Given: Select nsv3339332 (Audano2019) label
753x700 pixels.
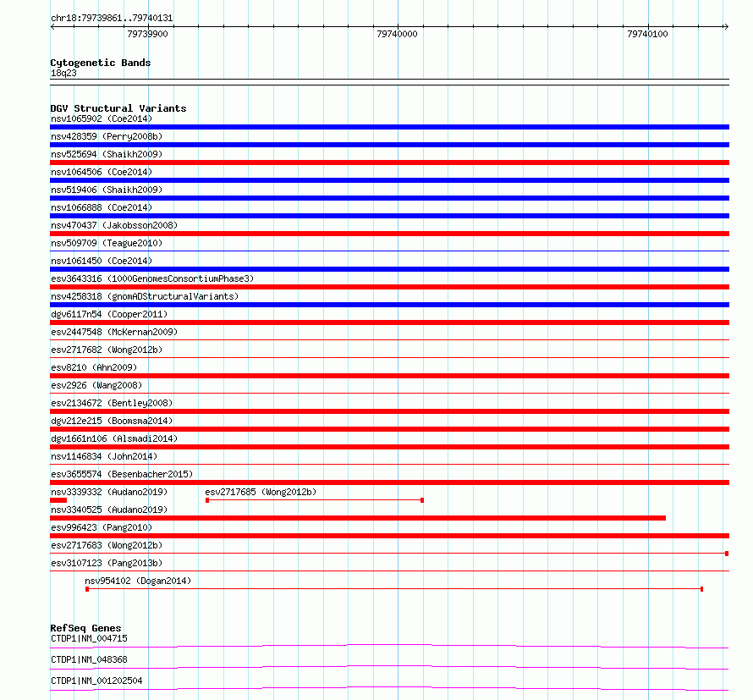Looking at the screenshot, I should tap(109, 492).
